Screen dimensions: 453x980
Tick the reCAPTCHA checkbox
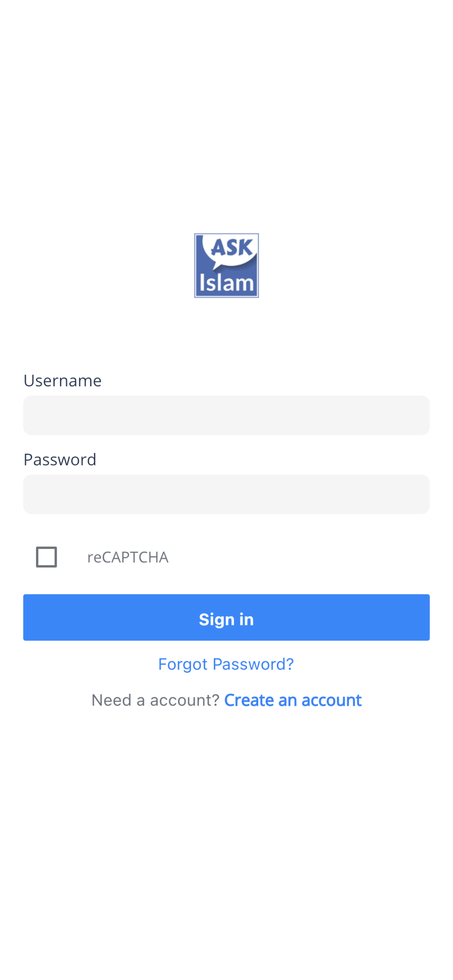[x=47, y=557]
